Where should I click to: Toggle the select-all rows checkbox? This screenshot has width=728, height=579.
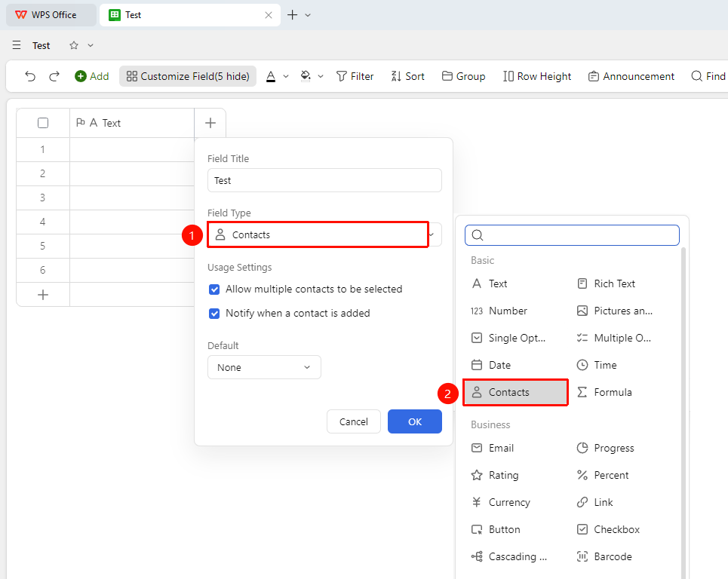pos(43,123)
